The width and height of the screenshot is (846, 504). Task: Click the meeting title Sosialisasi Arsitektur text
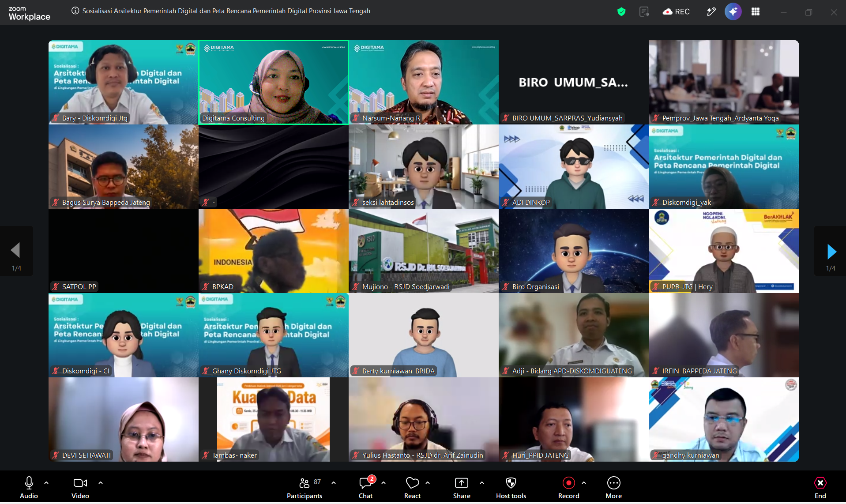pyautogui.click(x=226, y=11)
